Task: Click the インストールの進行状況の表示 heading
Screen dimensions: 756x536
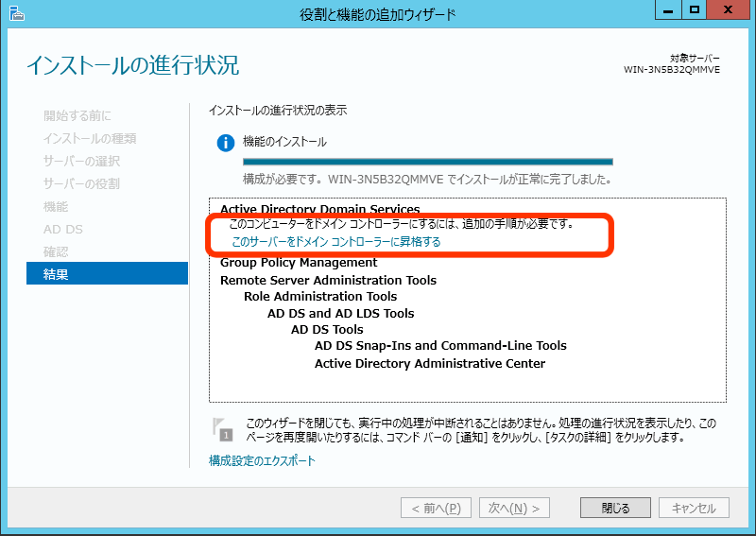Action: pyautogui.click(x=278, y=111)
